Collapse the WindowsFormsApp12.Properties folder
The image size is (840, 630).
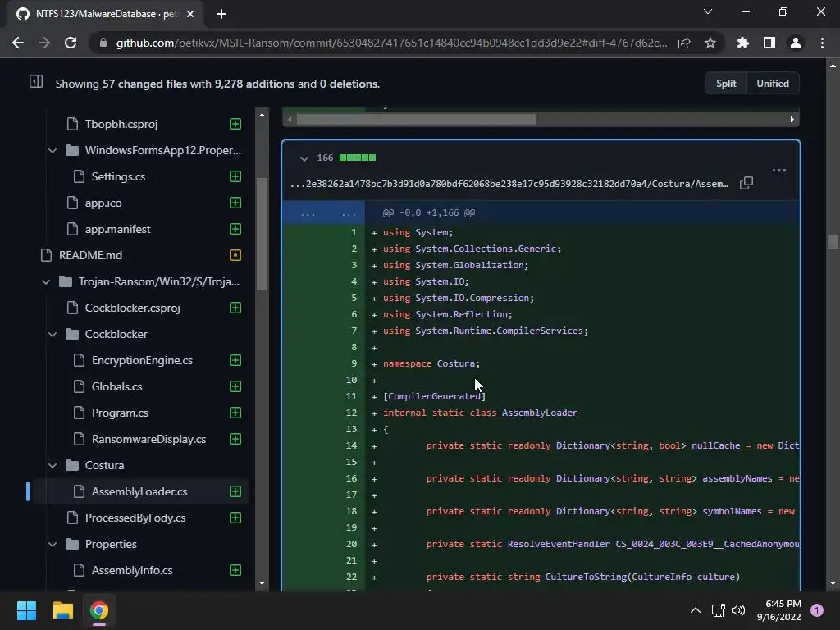52,151
